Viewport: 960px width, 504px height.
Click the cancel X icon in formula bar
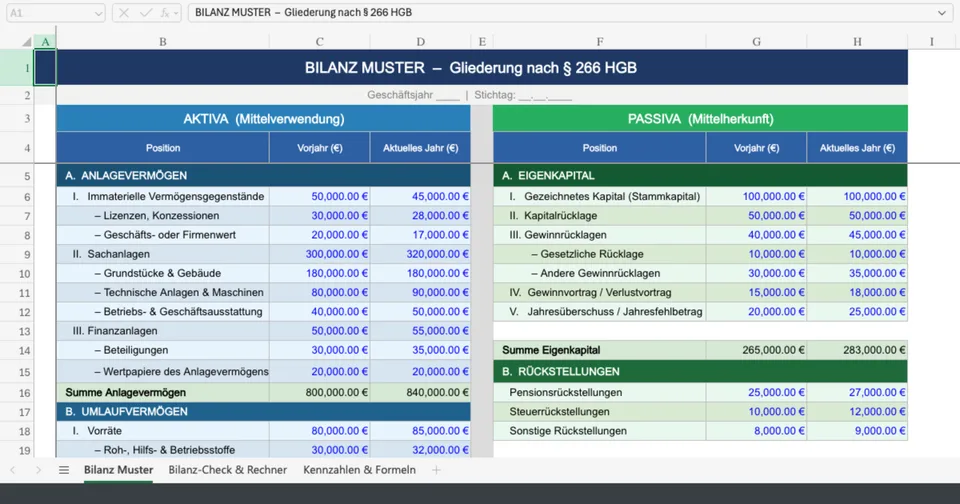124,13
